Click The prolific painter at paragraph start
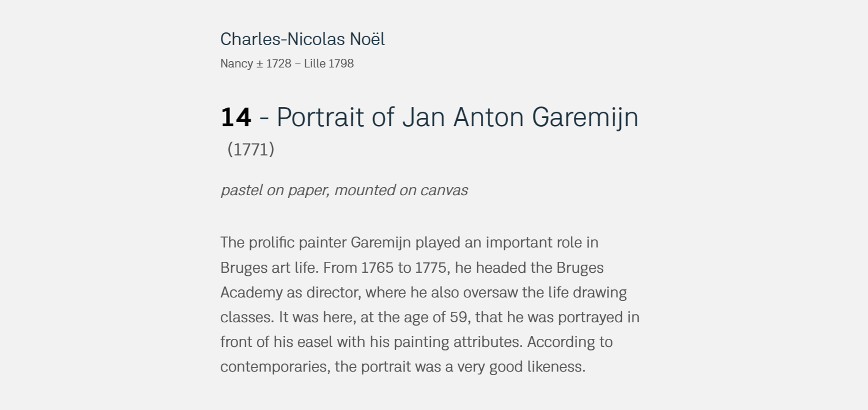The width and height of the screenshot is (868, 410). point(283,243)
